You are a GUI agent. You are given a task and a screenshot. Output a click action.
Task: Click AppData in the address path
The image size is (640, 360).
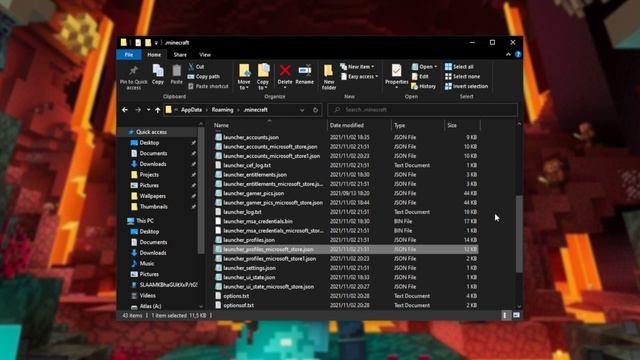click(x=191, y=110)
